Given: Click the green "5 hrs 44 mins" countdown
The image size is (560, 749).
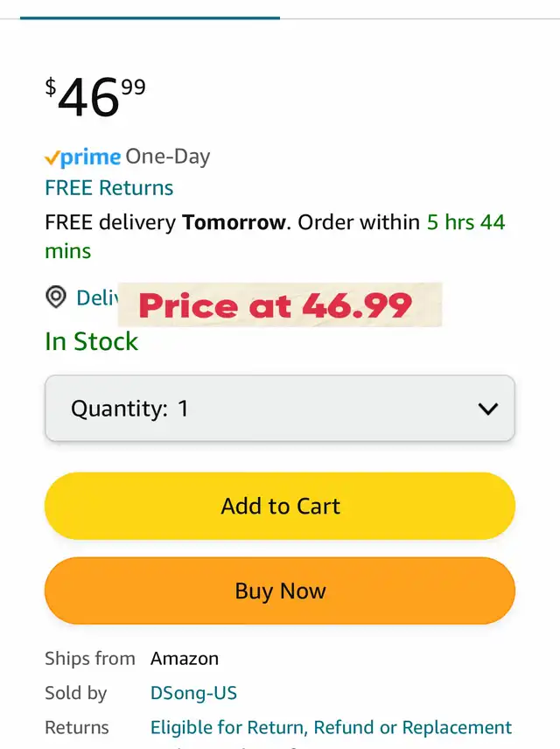Looking at the screenshot, I should (465, 222).
